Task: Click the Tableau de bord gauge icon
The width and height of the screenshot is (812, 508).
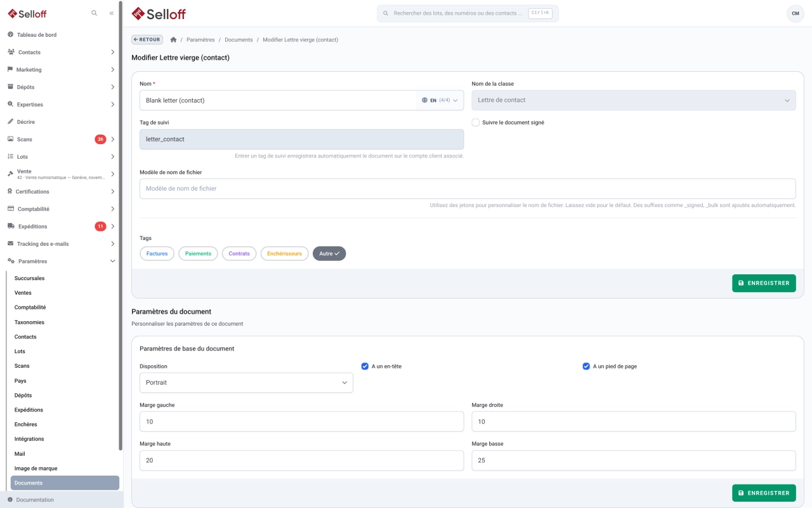Action: click(x=10, y=34)
